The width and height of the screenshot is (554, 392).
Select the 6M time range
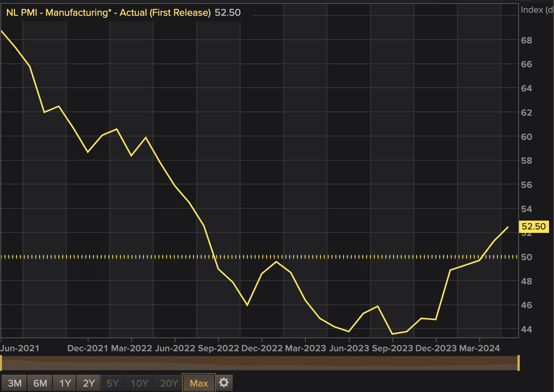point(40,383)
